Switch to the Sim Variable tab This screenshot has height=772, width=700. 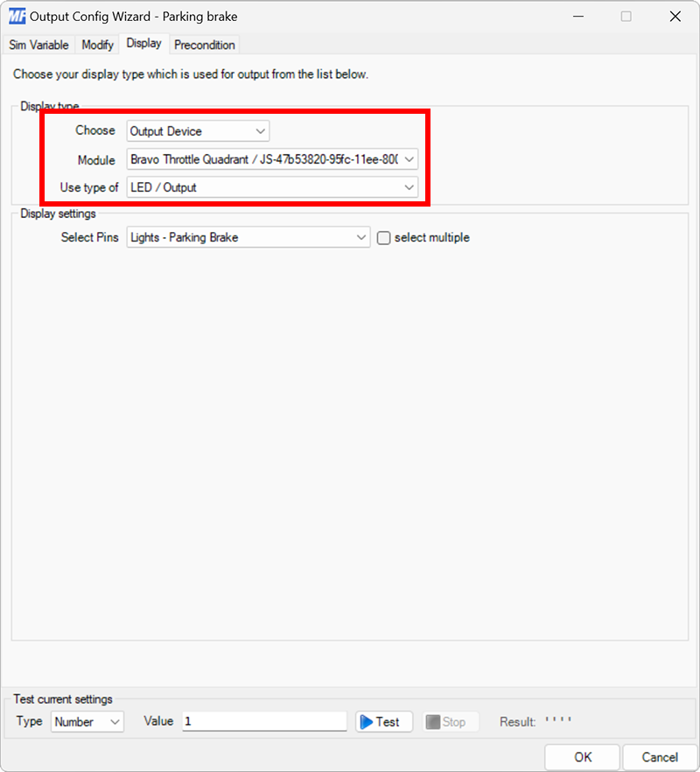[x=38, y=45]
